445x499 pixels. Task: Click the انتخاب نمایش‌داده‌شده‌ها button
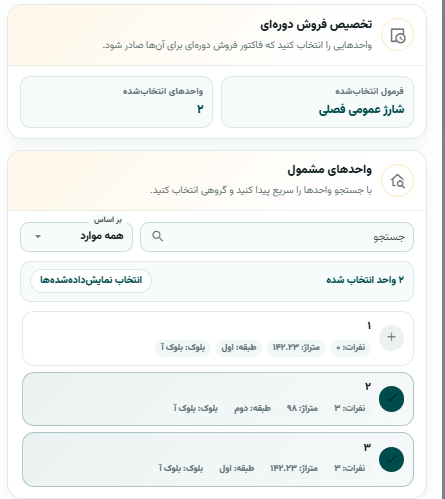91,281
